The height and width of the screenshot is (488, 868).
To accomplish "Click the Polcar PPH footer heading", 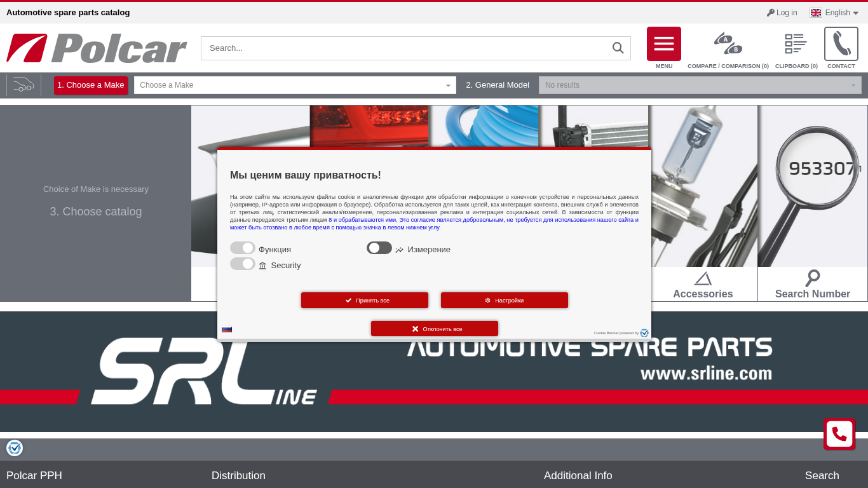I will tap(34, 476).
